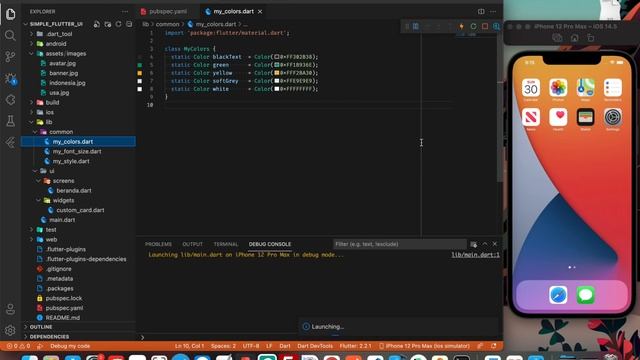Collapse all folders in explorer
This screenshot has height=360, width=640.
click(x=129, y=24)
